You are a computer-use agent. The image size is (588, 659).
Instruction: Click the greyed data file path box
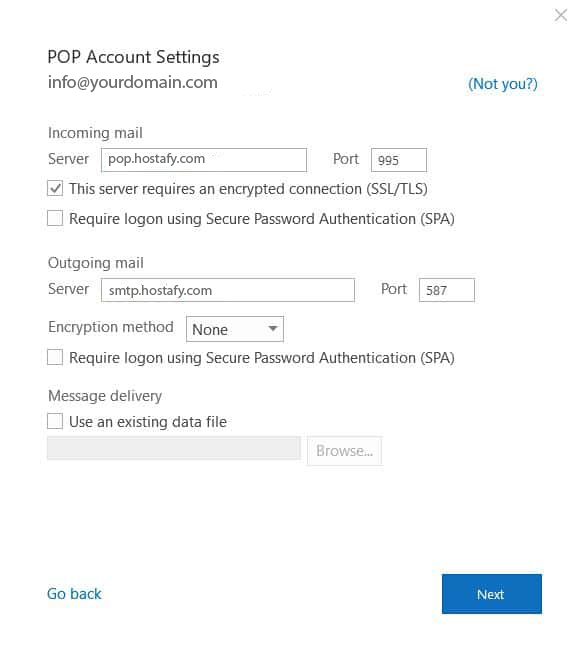click(x=174, y=448)
